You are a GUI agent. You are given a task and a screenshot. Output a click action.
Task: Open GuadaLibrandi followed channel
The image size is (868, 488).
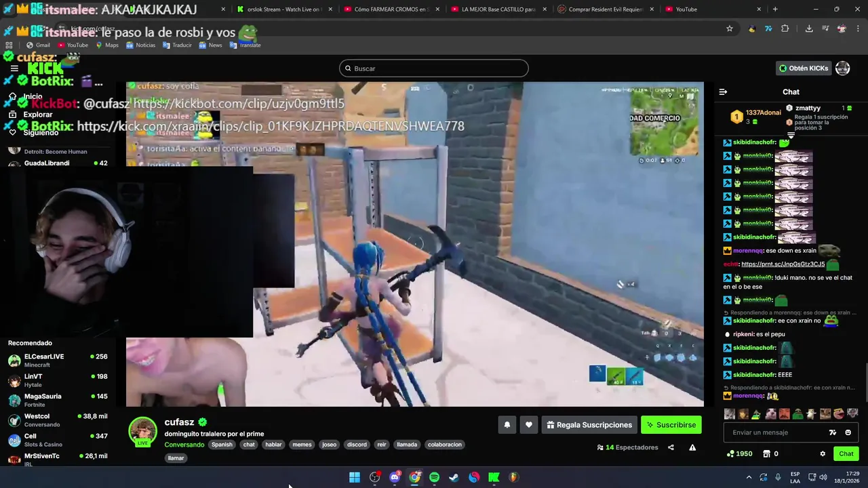tap(58, 163)
